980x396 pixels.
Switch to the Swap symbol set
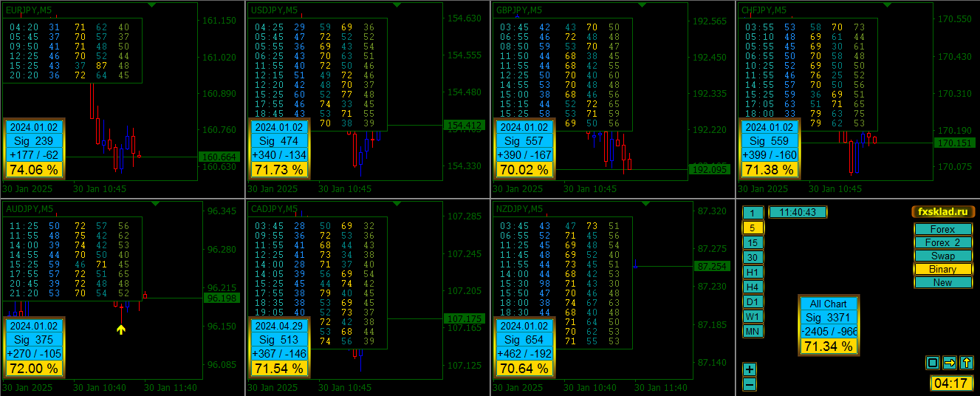coord(943,256)
